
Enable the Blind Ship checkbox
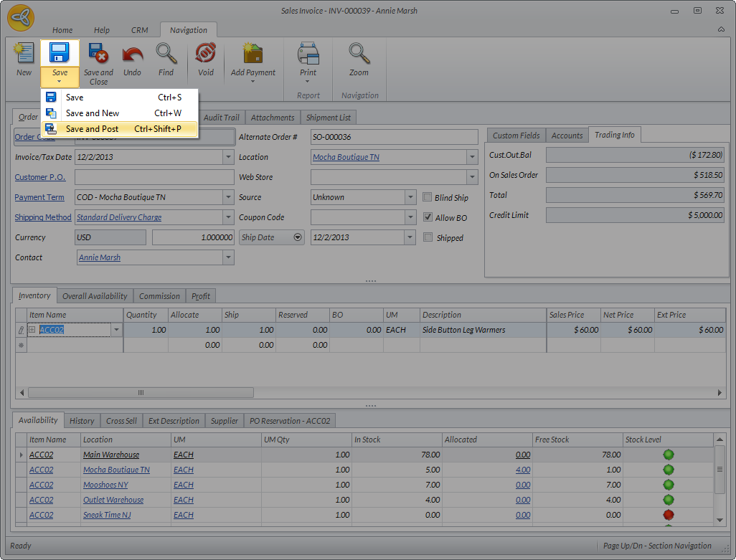(x=428, y=197)
